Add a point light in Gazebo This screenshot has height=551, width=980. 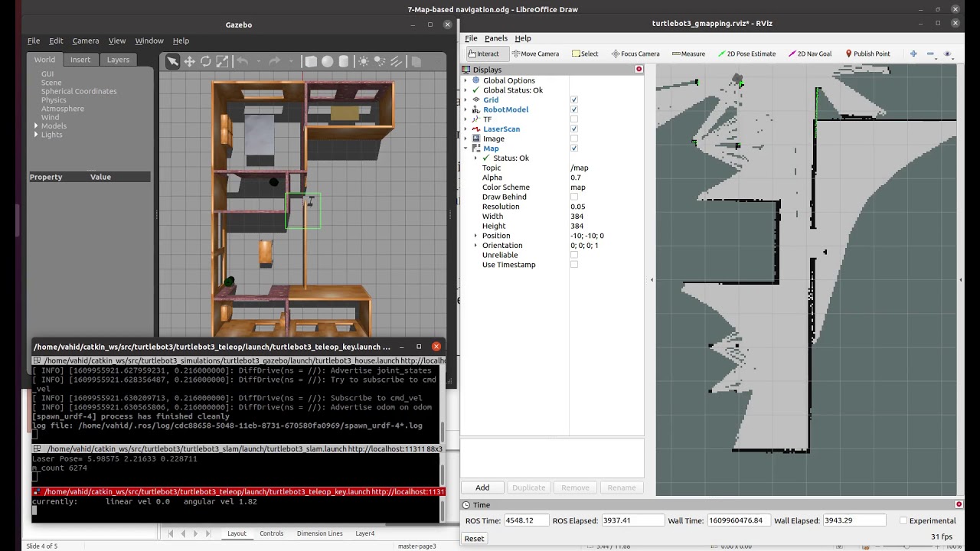(x=363, y=61)
